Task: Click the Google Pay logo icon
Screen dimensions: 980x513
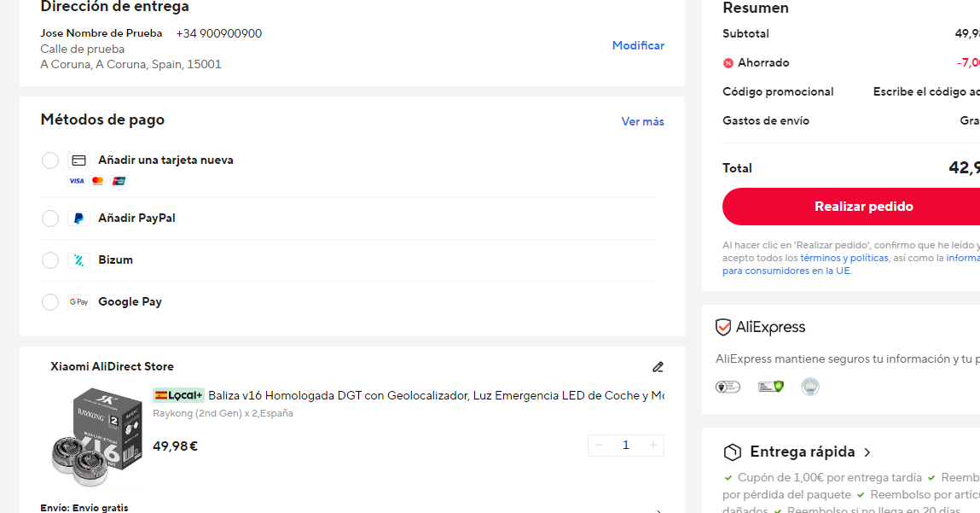Action: (78, 302)
